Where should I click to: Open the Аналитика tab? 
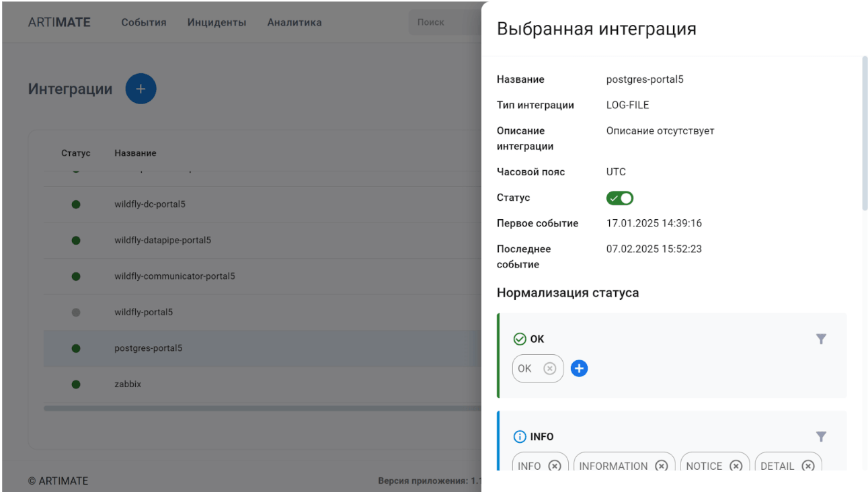point(294,22)
